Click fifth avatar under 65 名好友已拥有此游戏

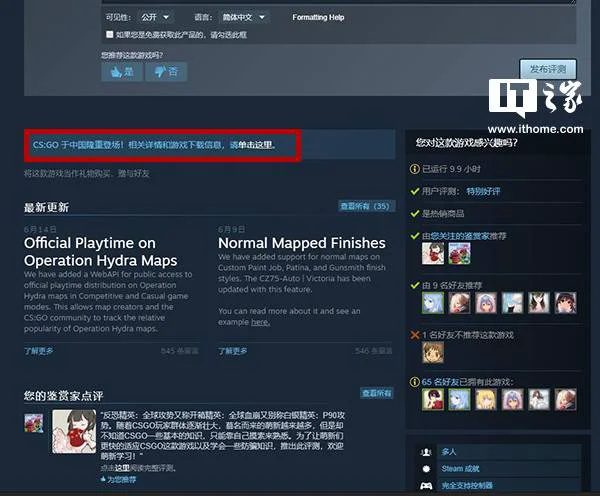click(x=539, y=400)
